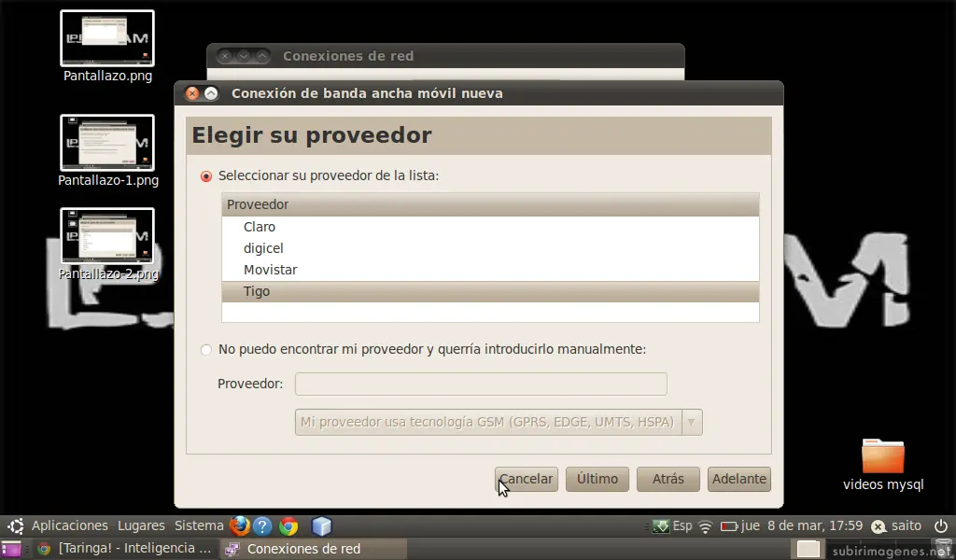Click the Proveedor text field
The width and height of the screenshot is (956, 560).
click(481, 384)
